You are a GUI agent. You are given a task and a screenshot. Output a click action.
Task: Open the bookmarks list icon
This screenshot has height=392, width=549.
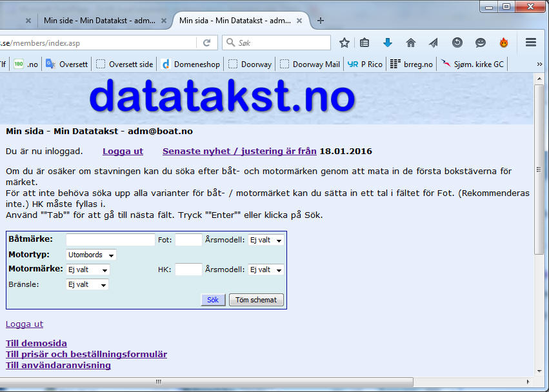[x=364, y=43]
